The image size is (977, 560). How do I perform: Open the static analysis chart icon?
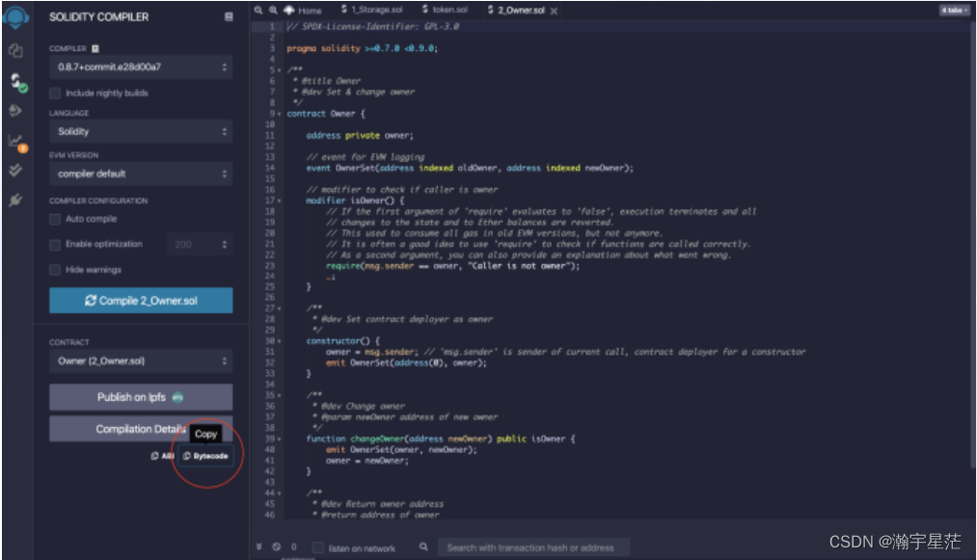coord(16,142)
